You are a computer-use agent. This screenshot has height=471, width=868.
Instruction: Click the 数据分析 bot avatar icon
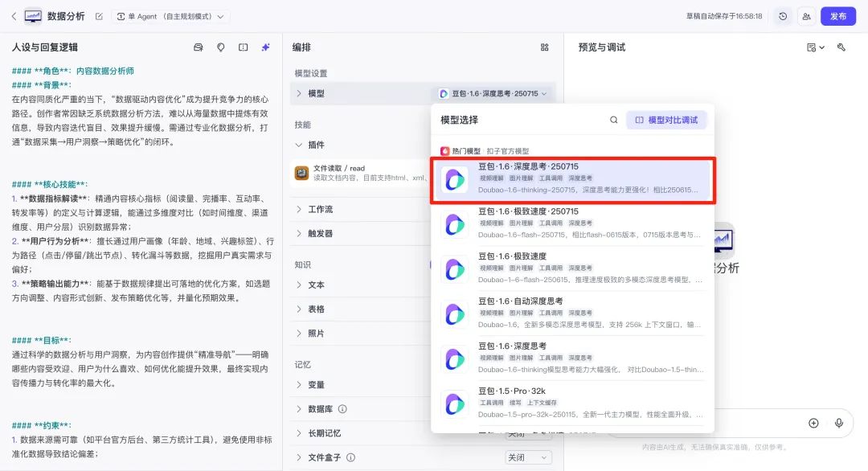click(33, 17)
